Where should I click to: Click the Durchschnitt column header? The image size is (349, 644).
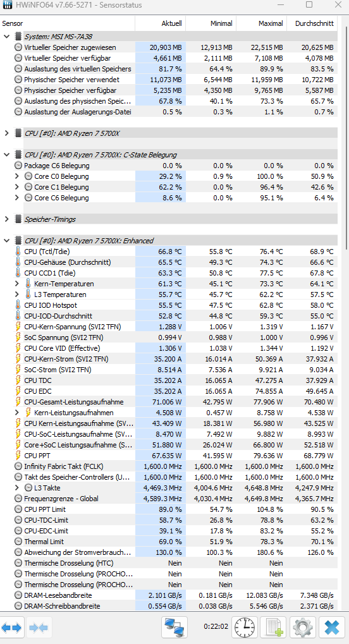(x=312, y=23)
